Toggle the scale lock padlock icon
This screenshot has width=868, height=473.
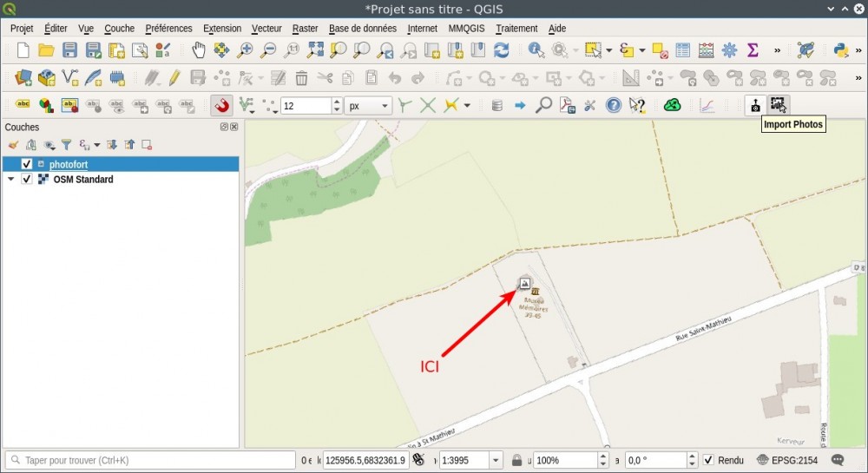point(516,460)
